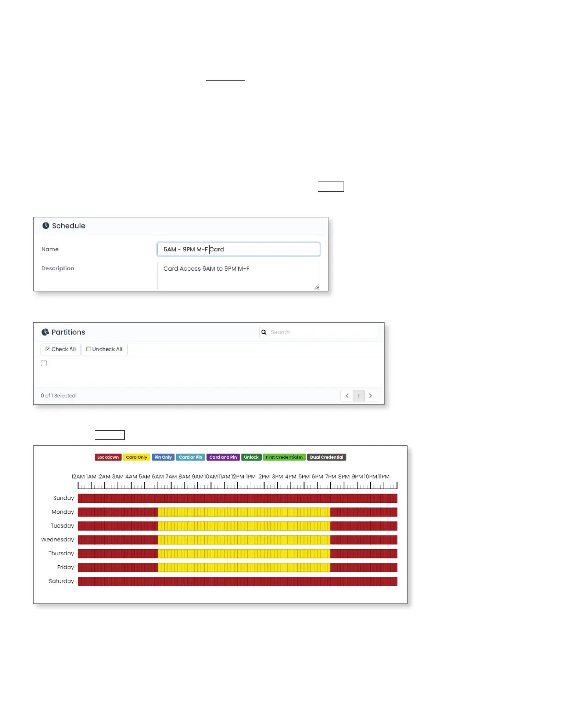Image resolution: width=563 pixels, height=728 pixels.
Task: Choose the Pin Only mode label
Action: 163,457
